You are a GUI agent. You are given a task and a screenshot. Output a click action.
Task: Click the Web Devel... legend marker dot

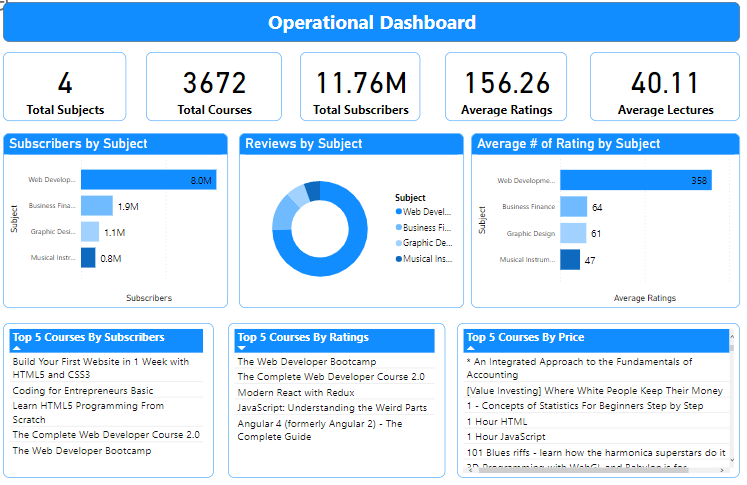point(398,212)
